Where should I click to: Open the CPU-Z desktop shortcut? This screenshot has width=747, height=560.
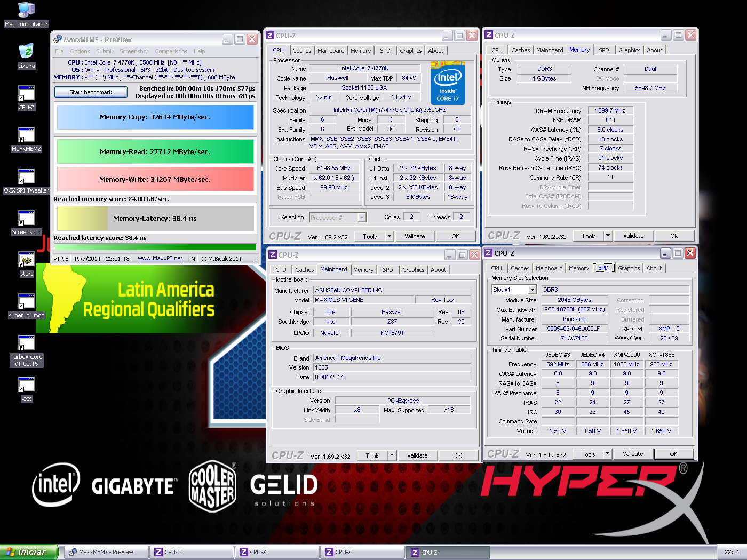(x=26, y=98)
